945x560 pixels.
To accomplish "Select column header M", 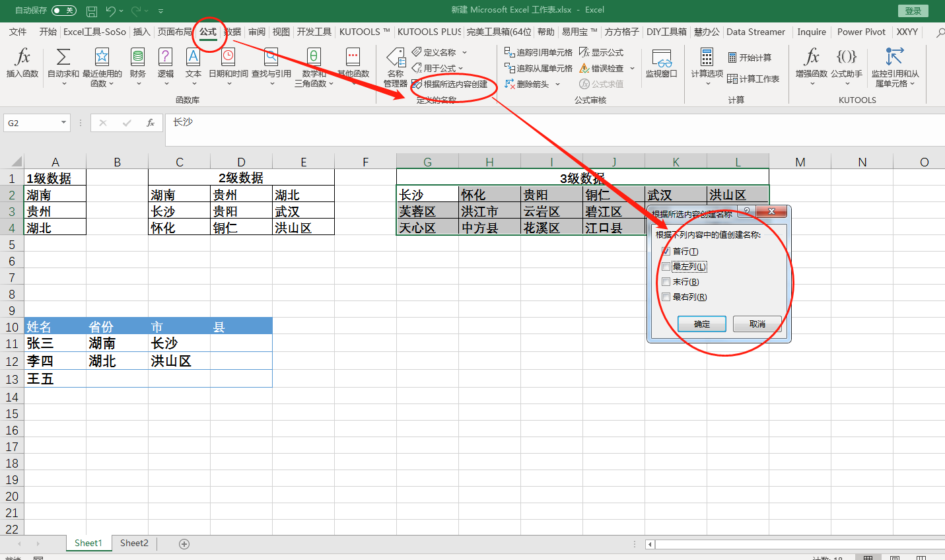I will [x=800, y=162].
